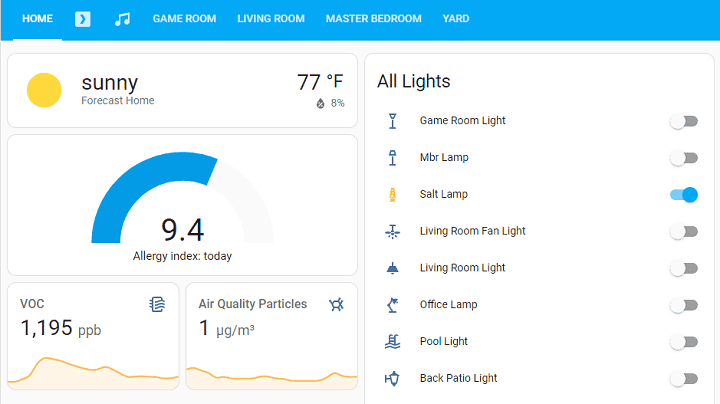Click the Office Lamp desk lamp icon
The height and width of the screenshot is (404, 720).
392,305
